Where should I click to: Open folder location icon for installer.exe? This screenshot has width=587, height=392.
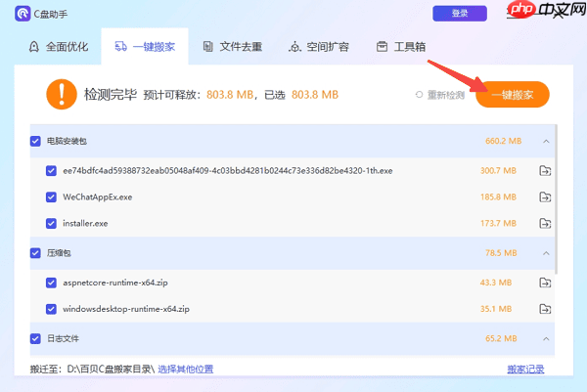(x=545, y=224)
